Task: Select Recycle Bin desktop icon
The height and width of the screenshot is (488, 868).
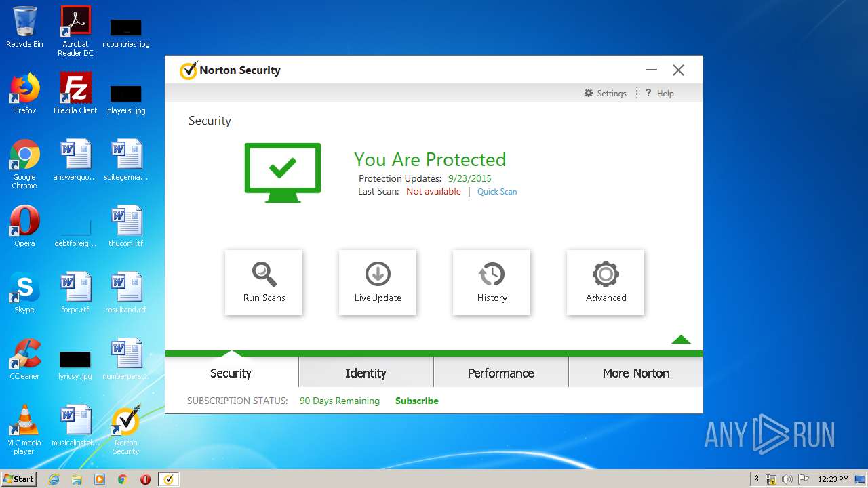Action: (24, 27)
